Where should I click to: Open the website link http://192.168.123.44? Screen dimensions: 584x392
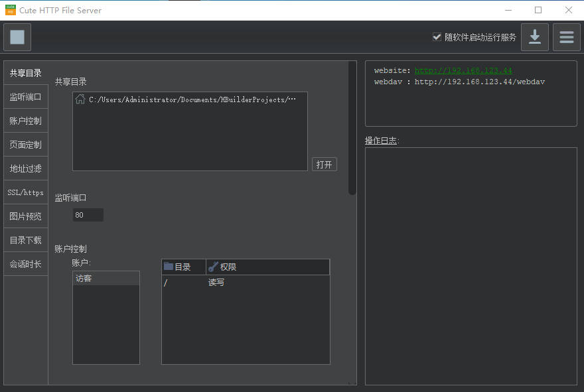point(463,70)
